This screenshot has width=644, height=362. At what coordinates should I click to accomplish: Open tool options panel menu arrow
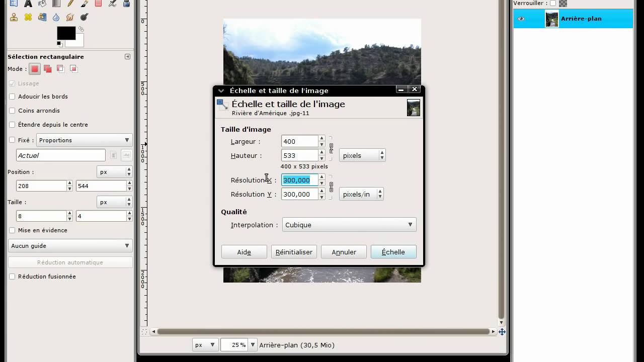[x=127, y=57]
